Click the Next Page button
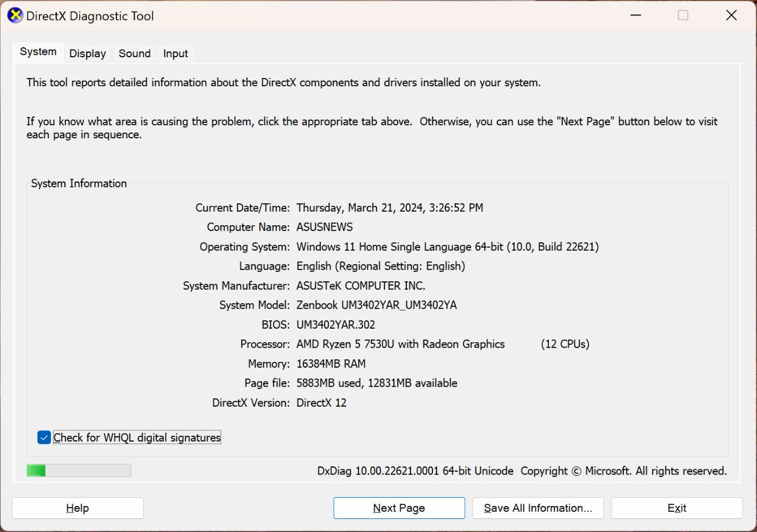This screenshot has height=532, width=757. (399, 508)
